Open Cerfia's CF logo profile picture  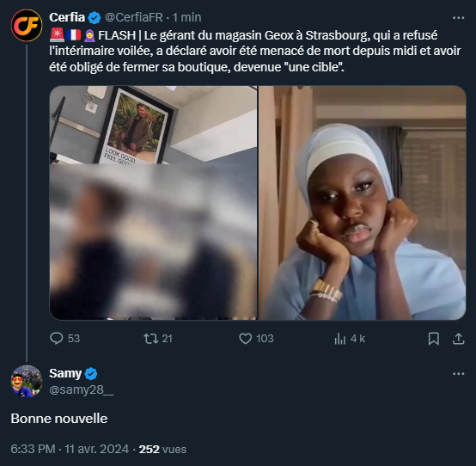click(27, 25)
